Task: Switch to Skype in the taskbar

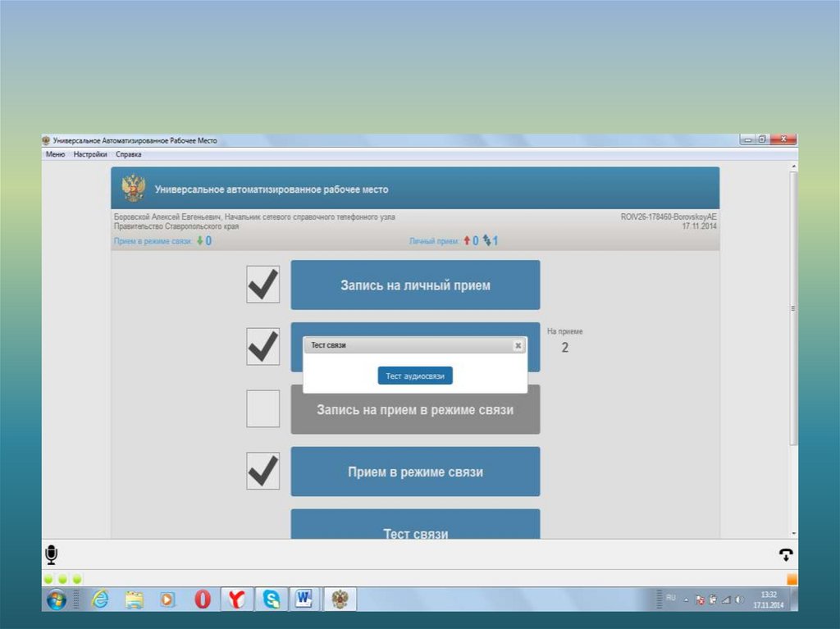Action: 271,599
